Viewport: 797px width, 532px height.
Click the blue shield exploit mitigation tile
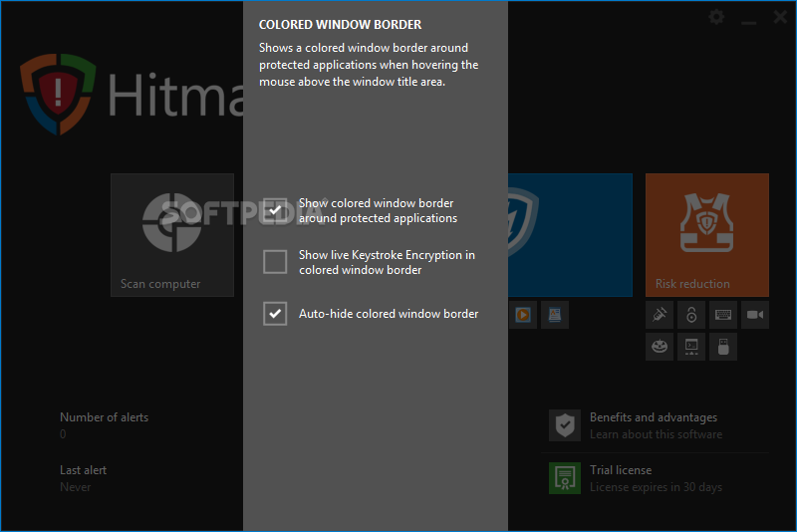point(570,235)
